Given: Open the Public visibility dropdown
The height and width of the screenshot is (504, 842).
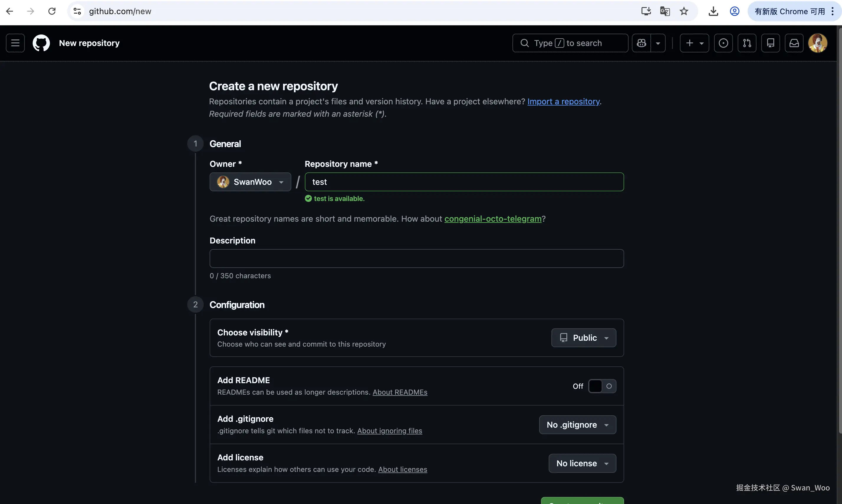Looking at the screenshot, I should click(583, 338).
